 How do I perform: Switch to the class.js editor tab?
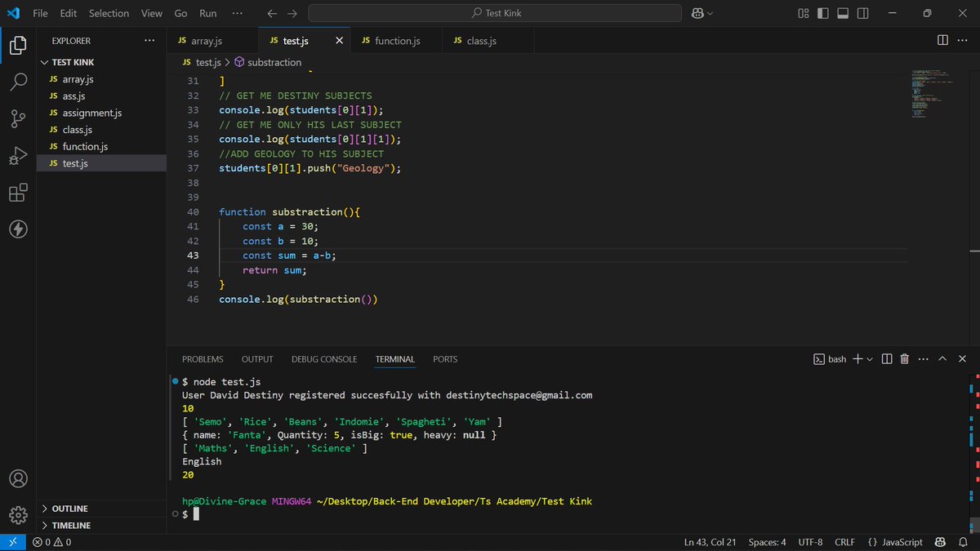[x=488, y=41]
